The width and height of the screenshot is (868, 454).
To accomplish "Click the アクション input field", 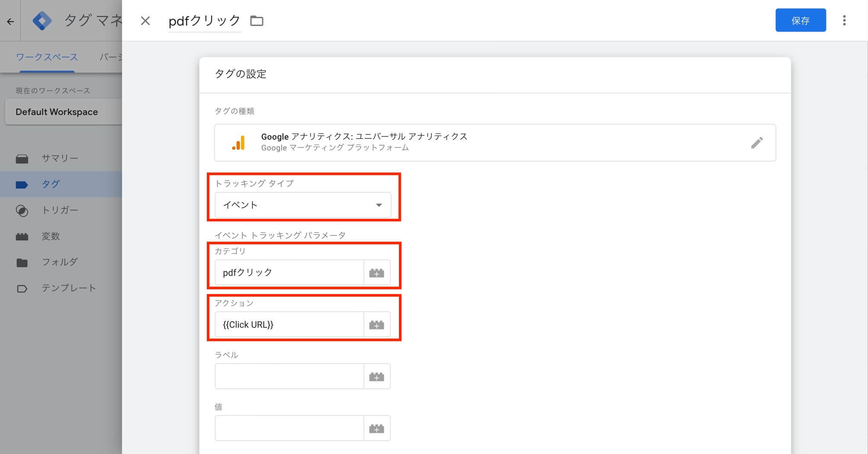I will 289,324.
